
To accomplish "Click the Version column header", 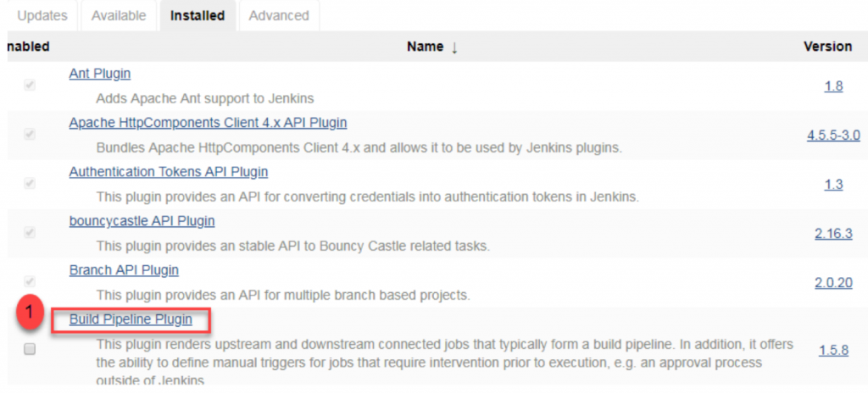I will tap(827, 47).
